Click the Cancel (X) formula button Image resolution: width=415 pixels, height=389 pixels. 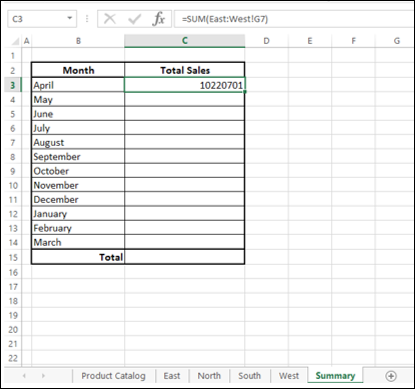pyautogui.click(x=110, y=19)
